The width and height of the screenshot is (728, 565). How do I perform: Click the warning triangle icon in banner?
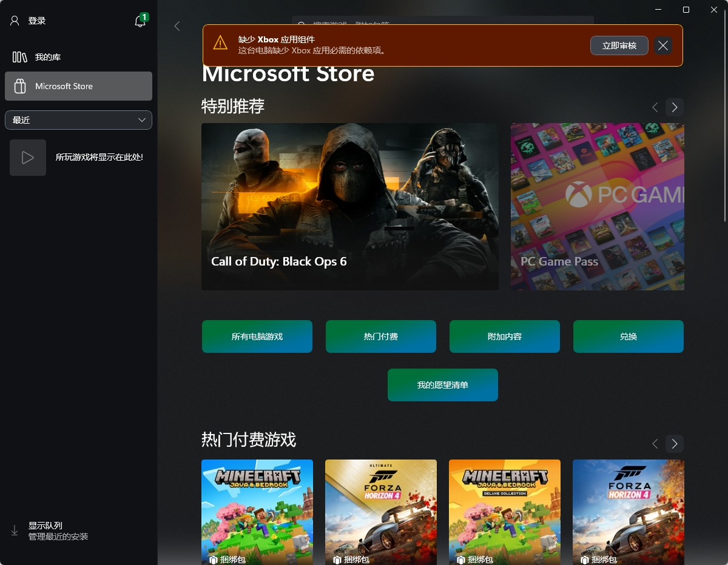coord(220,42)
